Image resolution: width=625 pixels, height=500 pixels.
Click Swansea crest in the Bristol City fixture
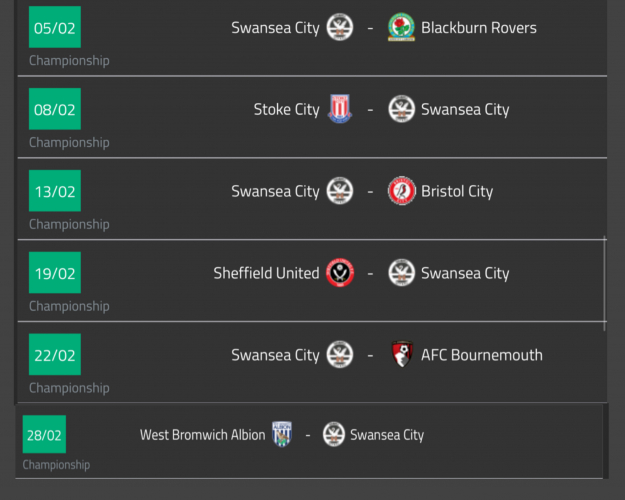point(340,191)
